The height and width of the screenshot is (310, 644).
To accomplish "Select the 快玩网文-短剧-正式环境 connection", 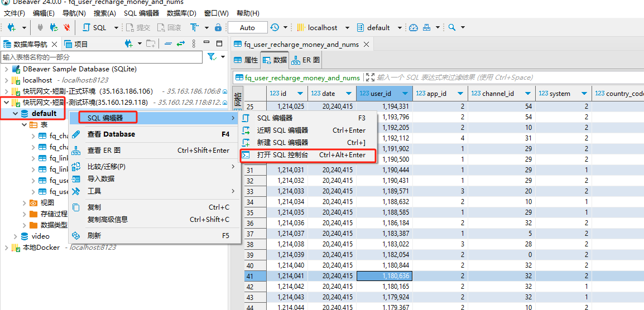I will pyautogui.click(x=88, y=91).
